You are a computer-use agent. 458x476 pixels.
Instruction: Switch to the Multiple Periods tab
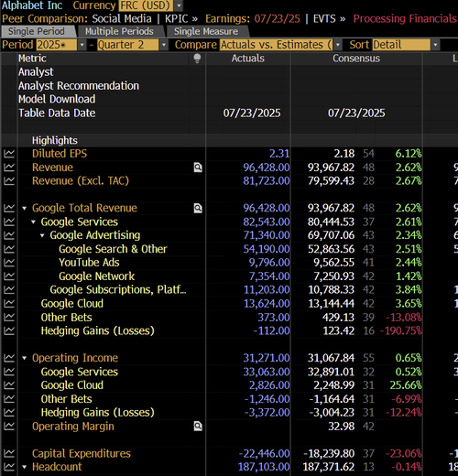tap(119, 31)
